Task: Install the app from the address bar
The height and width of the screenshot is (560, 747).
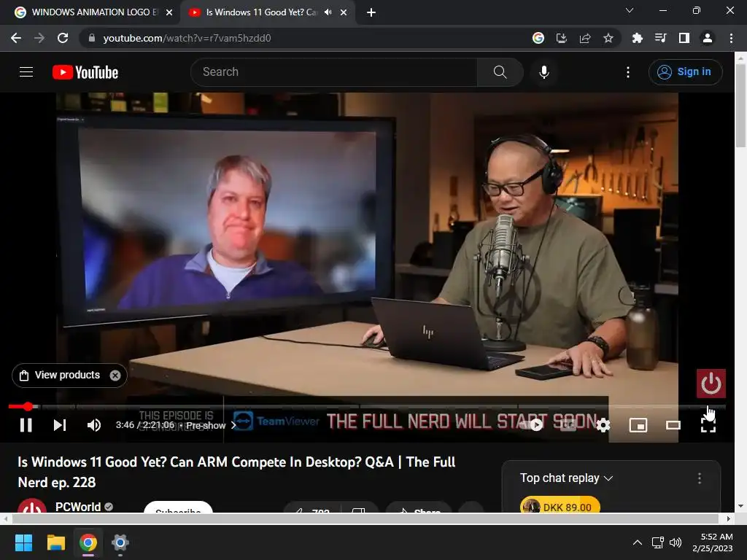Action: point(562,38)
